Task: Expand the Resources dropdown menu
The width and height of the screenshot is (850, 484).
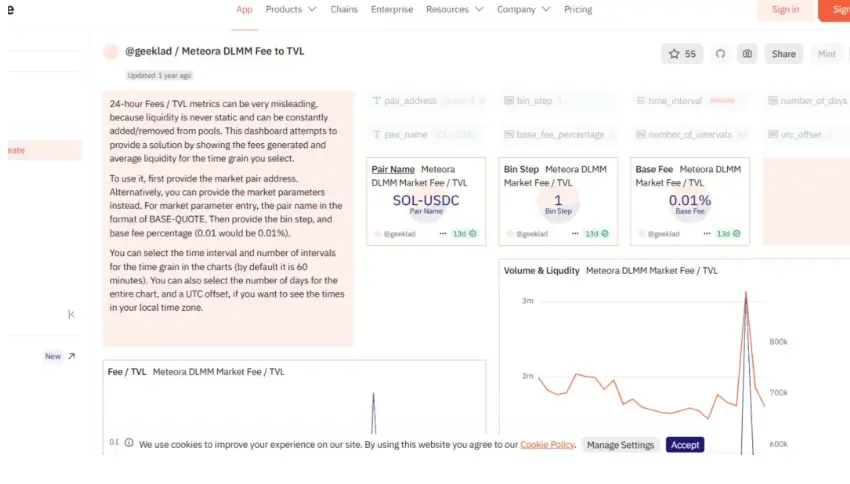Action: (x=454, y=10)
